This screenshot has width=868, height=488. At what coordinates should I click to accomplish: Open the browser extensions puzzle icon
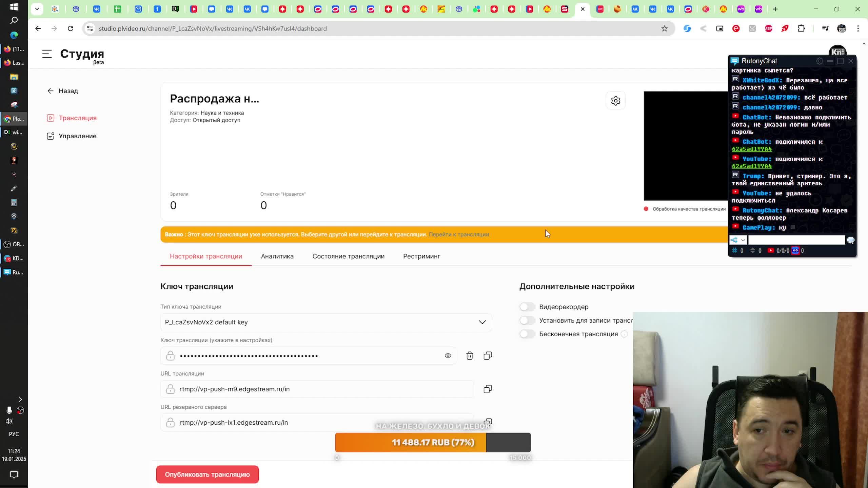[x=801, y=28]
